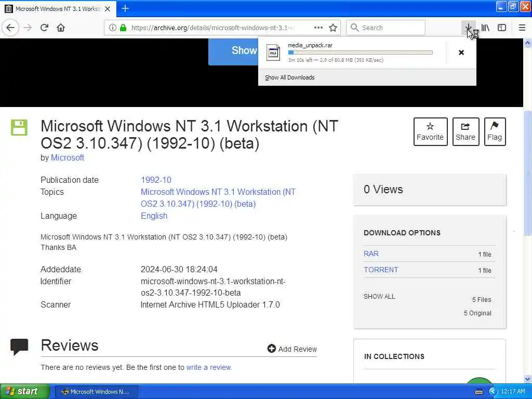Click the 12:17 AM system clock
This screenshot has width=532, height=399.
(513, 392)
